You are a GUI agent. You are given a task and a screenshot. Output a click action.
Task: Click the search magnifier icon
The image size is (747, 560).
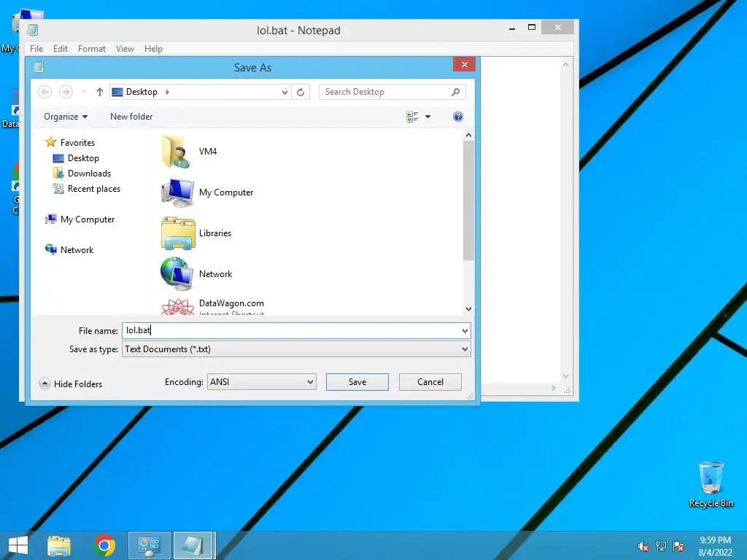tap(455, 92)
